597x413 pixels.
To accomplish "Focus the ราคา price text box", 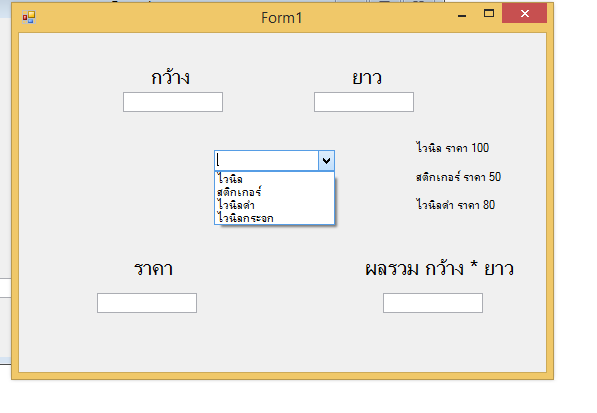I will pos(147,303).
